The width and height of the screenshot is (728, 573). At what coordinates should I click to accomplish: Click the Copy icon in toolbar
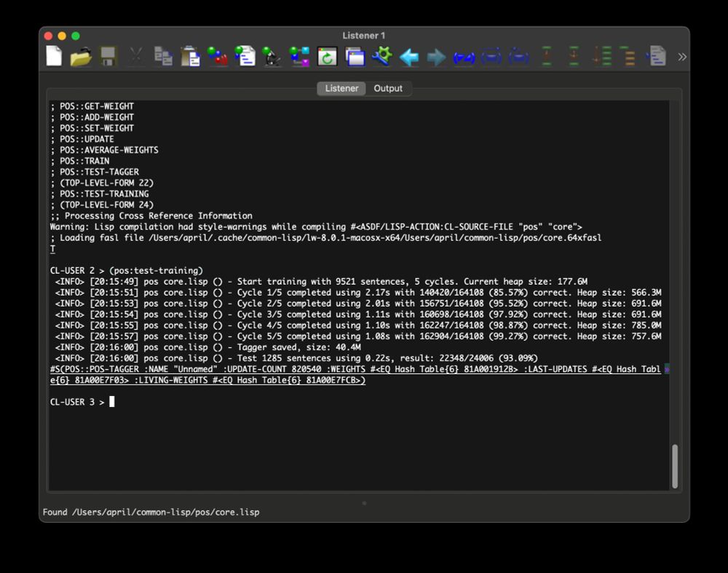[163, 57]
